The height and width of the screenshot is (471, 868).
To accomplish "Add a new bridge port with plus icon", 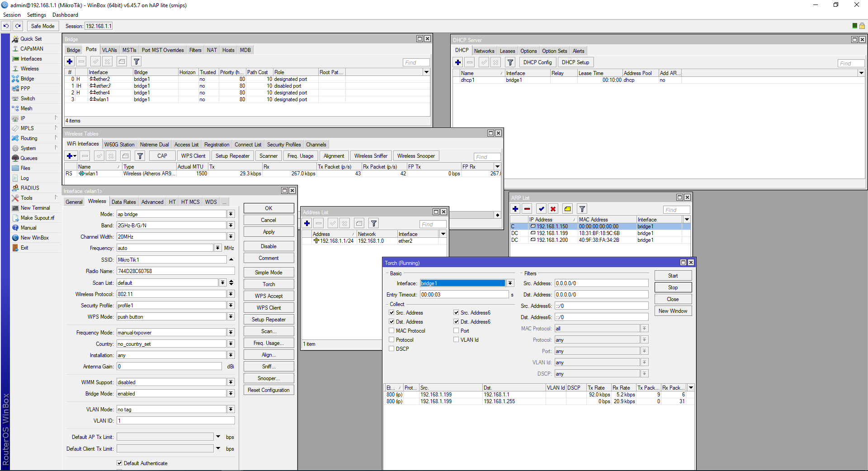I will pos(70,61).
